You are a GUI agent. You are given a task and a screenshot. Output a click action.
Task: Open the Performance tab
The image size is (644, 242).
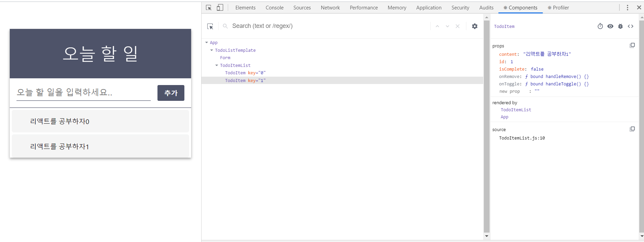[364, 8]
